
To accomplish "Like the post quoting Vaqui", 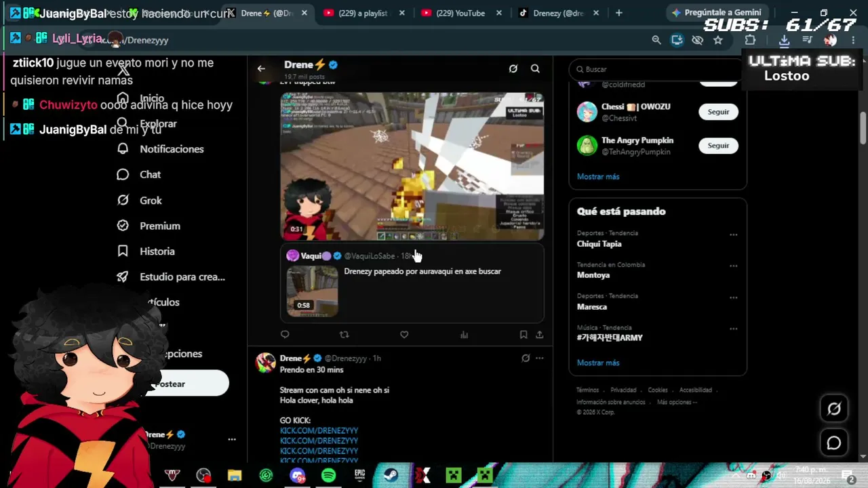I will tap(404, 334).
